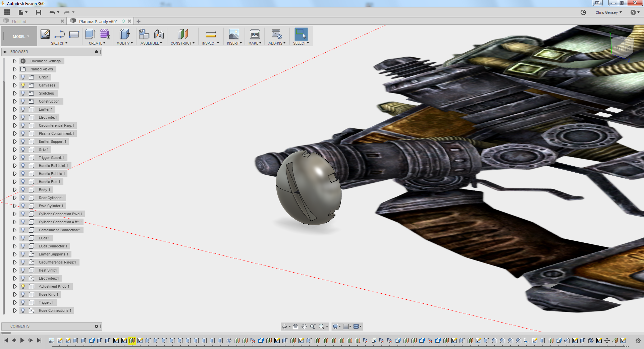Open the MODEL workspace dropdown
The width and height of the screenshot is (644, 349).
(21, 37)
